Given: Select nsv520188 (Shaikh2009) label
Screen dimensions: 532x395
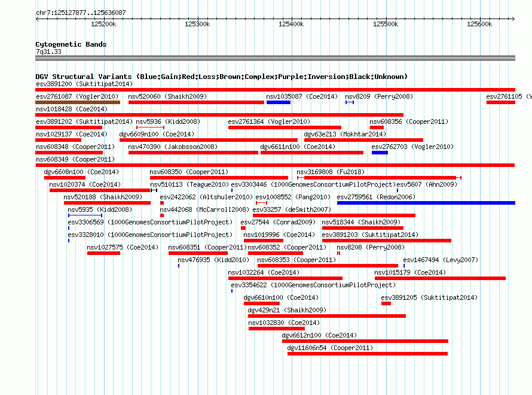Looking at the screenshot, I should pos(103,197).
